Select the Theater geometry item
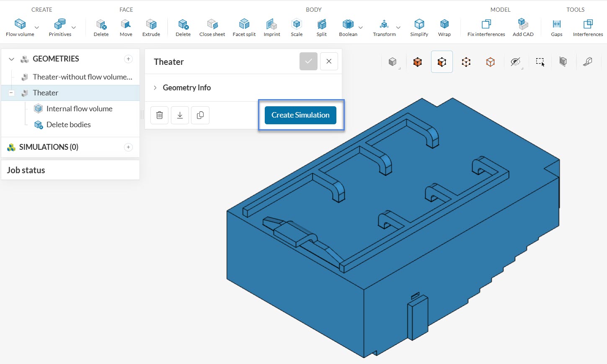This screenshot has width=607, height=364. [x=70, y=93]
